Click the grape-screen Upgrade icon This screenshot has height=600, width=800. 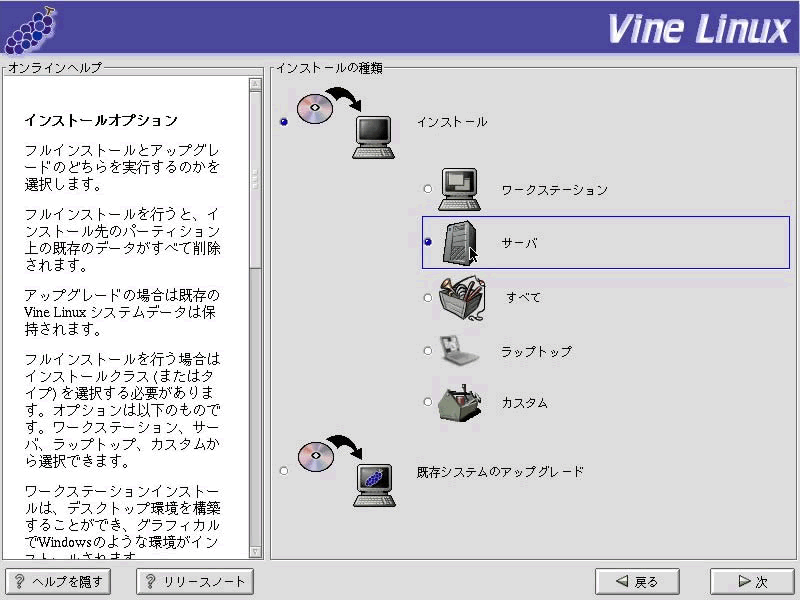tap(347, 471)
